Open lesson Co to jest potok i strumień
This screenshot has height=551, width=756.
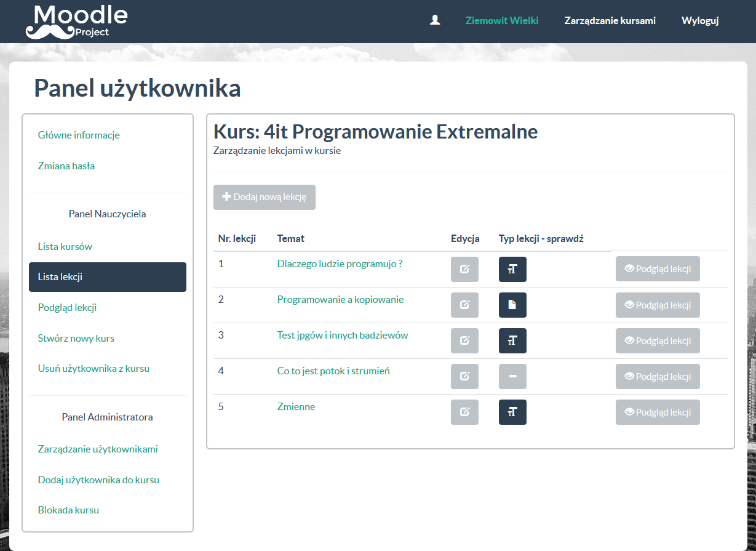(x=333, y=371)
